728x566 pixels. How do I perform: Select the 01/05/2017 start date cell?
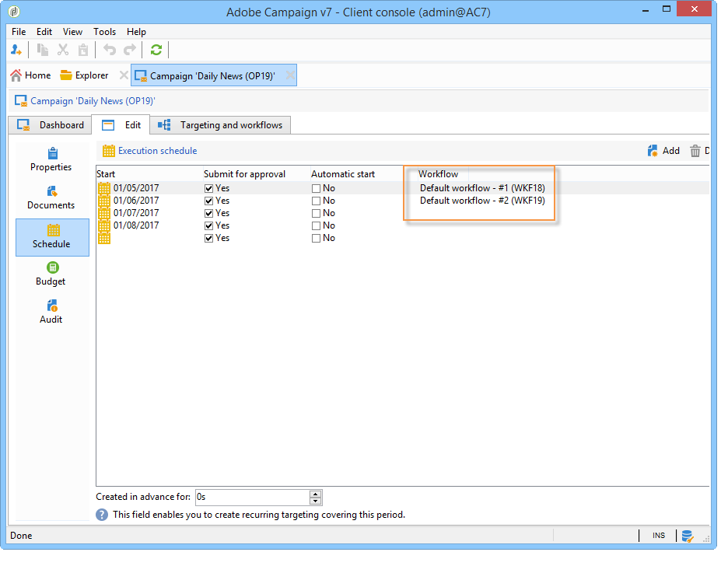[136, 188]
